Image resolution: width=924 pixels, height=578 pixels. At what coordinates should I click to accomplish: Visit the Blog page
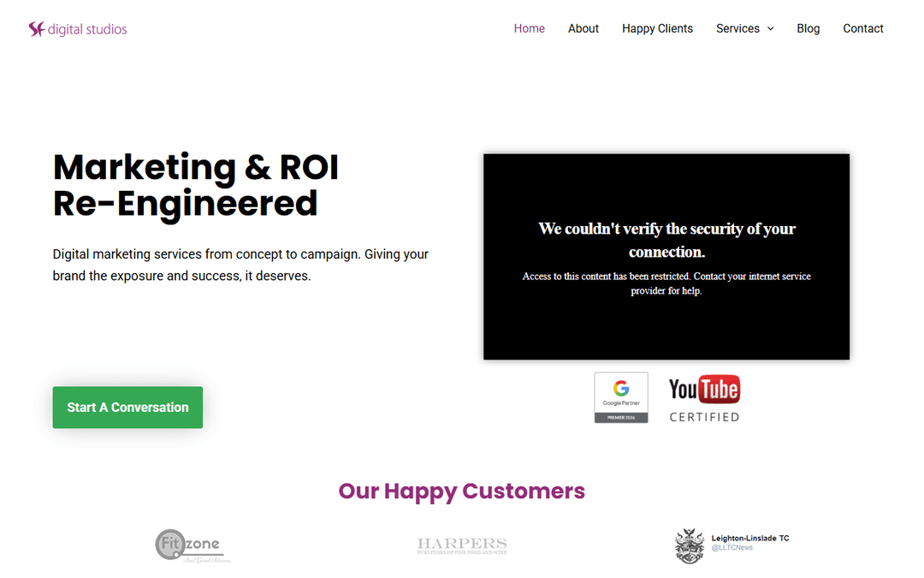(x=808, y=28)
